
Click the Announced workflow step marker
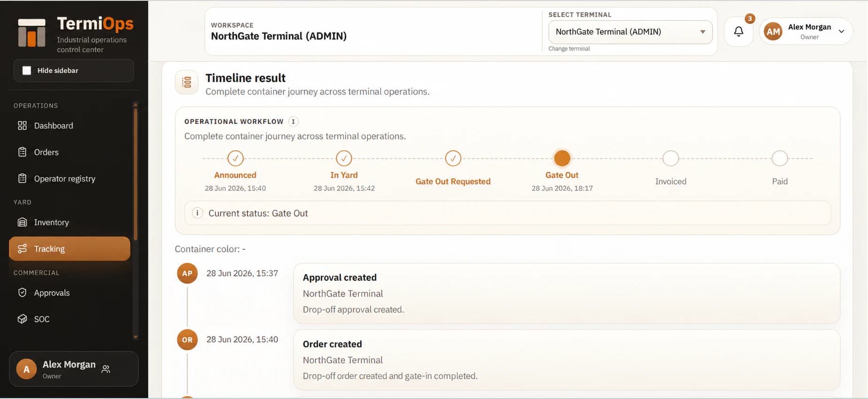(x=236, y=158)
